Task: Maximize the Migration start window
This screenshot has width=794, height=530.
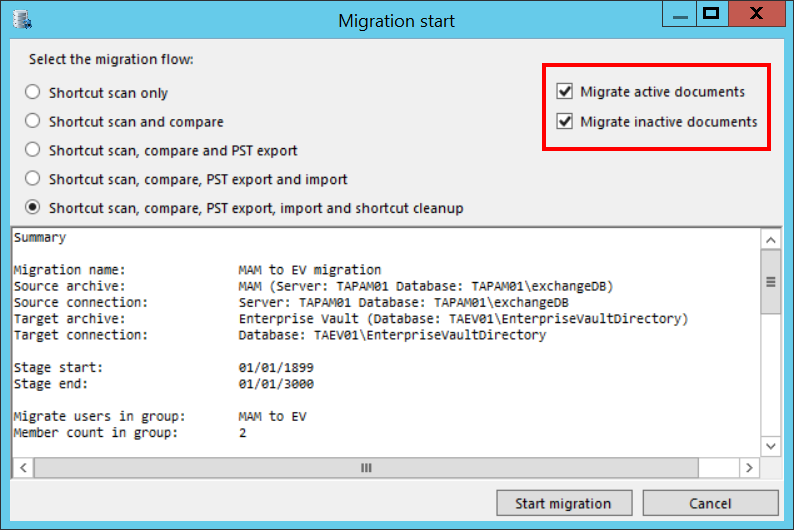Action: [711, 13]
